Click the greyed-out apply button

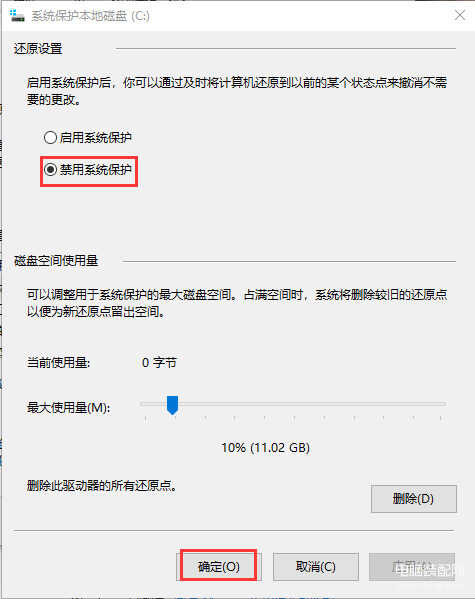(412, 566)
